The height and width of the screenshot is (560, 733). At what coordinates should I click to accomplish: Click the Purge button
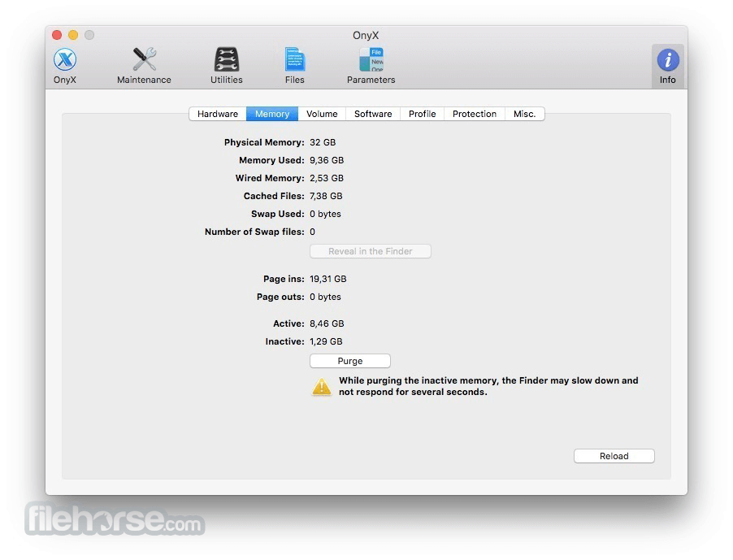click(x=350, y=361)
